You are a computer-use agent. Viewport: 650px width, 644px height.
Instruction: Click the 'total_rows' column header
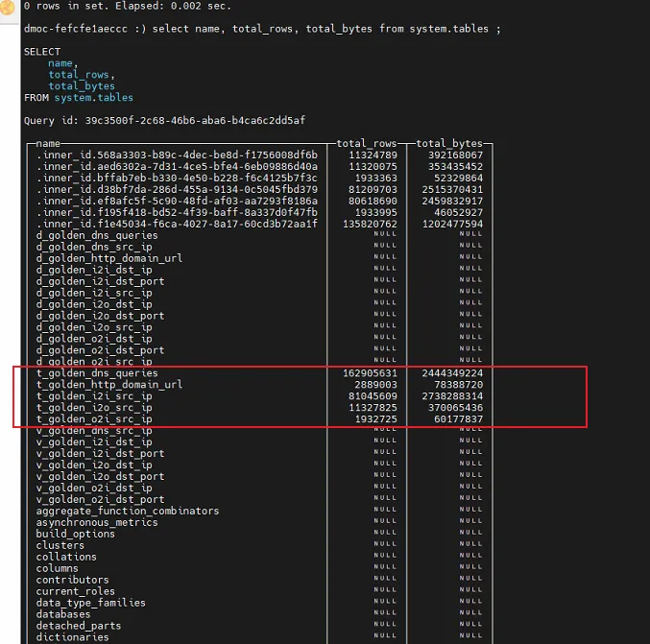367,143
